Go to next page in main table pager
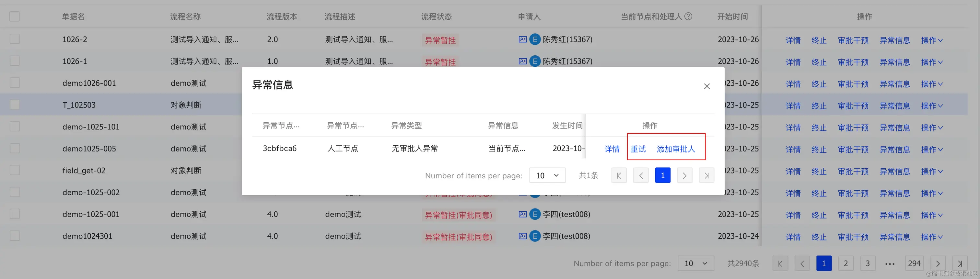 (938, 263)
